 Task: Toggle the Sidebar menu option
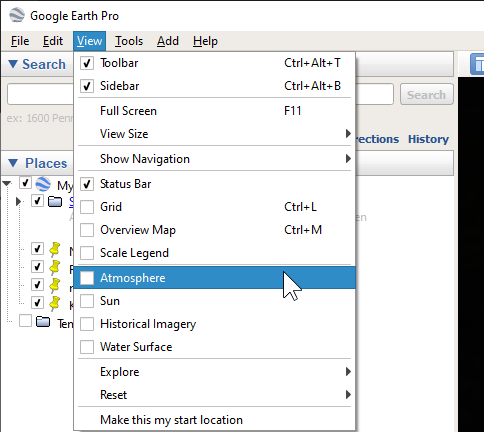(x=215, y=86)
